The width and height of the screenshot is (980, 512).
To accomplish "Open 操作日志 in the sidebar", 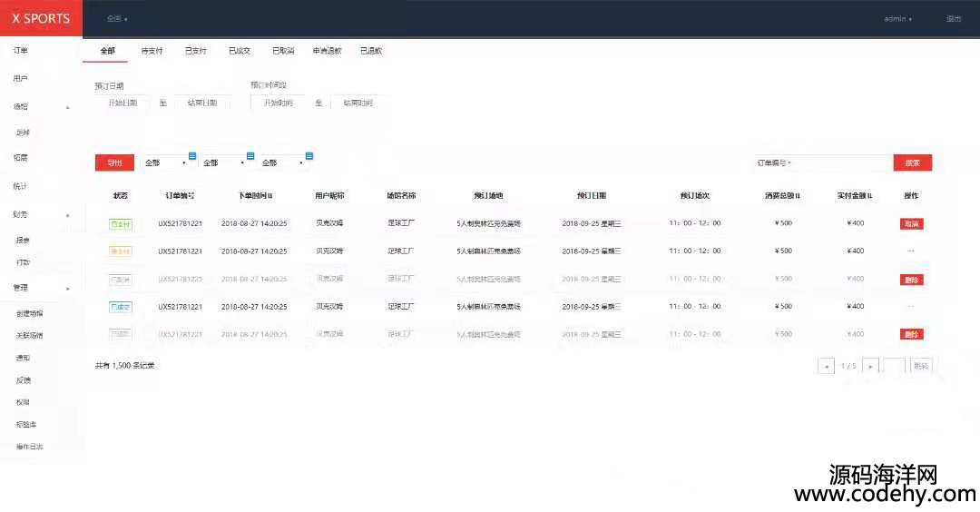I will [29, 447].
